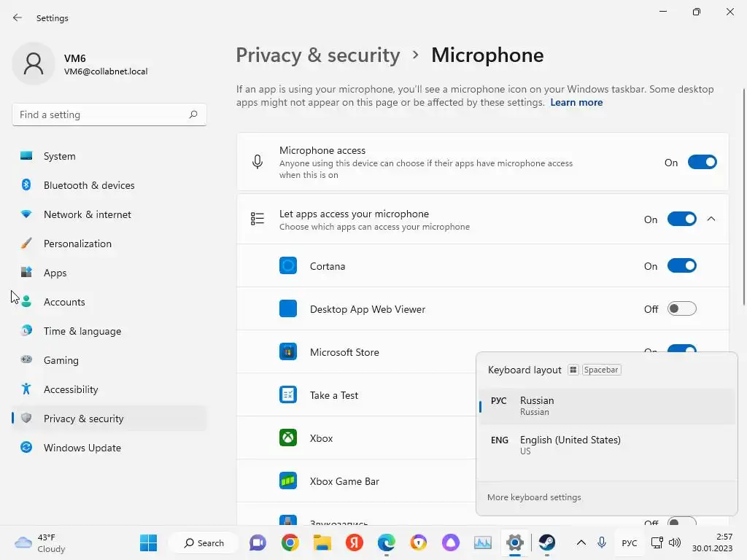Click the Xbox Game Bar app icon

coord(287,481)
